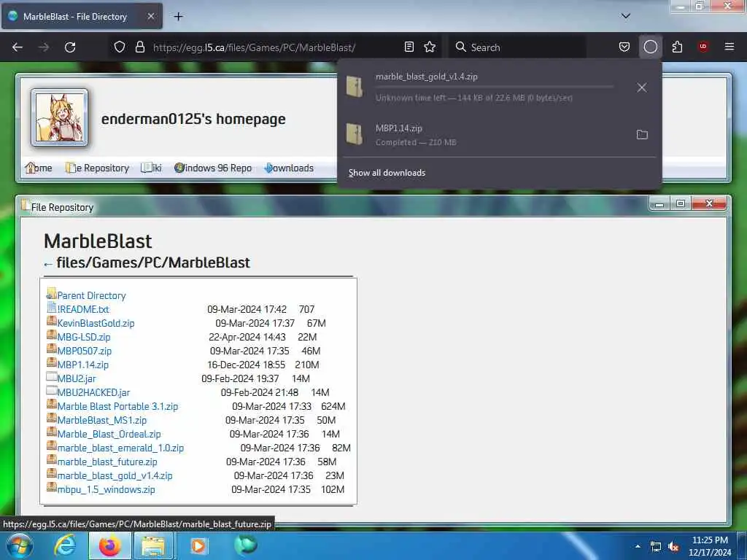Cancel marble_blast_gold_v1.4.zip download
This screenshot has width=747, height=560.
coord(642,87)
